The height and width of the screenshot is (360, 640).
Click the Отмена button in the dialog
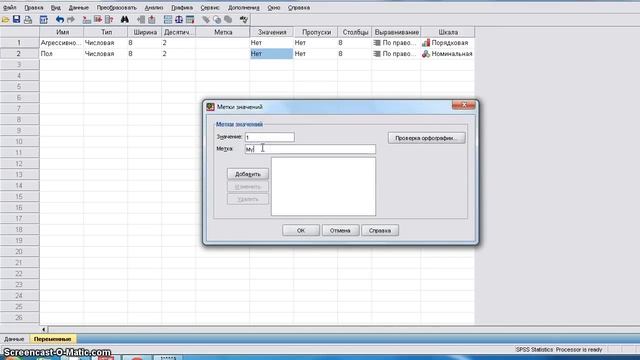point(340,230)
